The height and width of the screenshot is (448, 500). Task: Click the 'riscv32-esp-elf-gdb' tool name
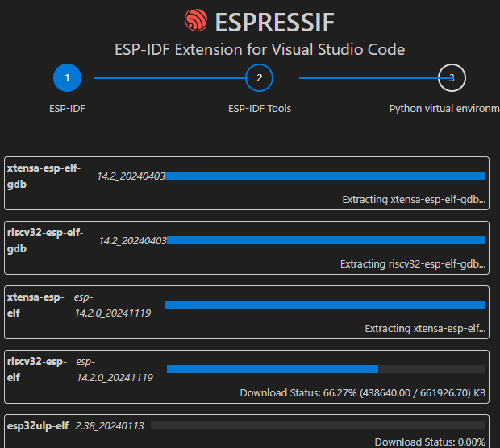pos(45,241)
